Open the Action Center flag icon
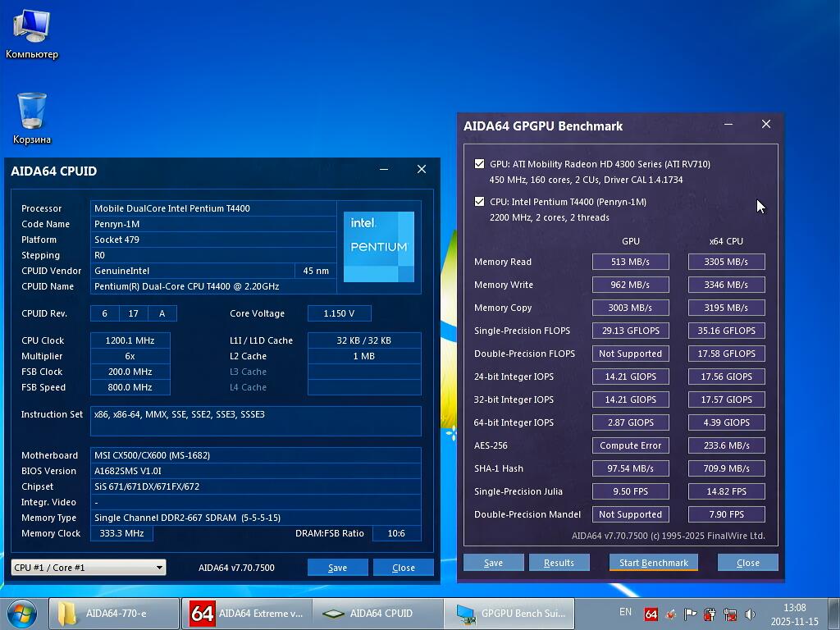This screenshot has width=840, height=630. click(x=690, y=614)
